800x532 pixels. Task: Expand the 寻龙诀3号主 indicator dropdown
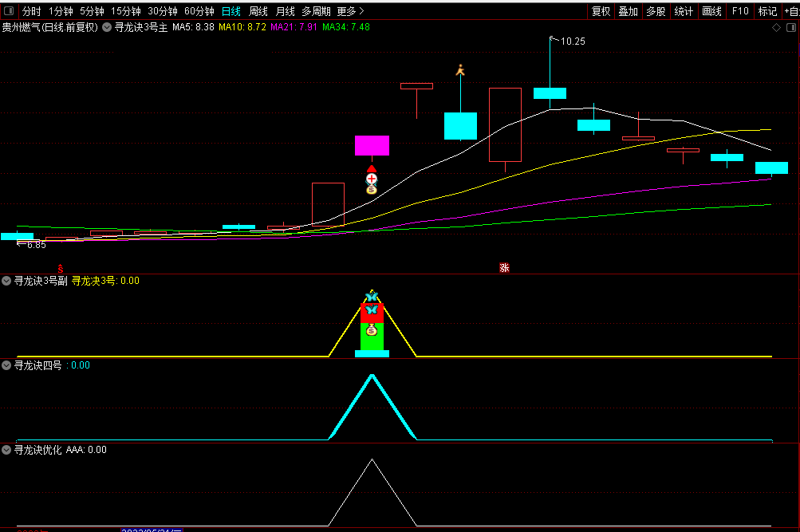click(107, 27)
